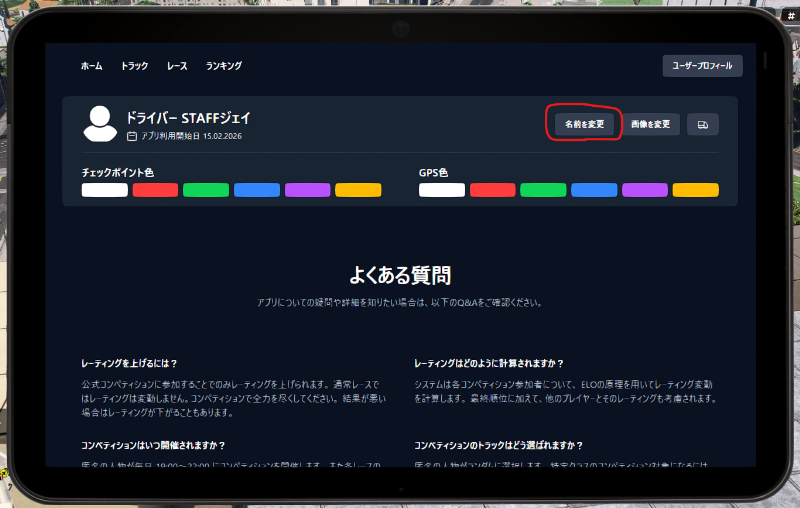Choose purple GPS color swatch
The height and width of the screenshot is (508, 800).
click(645, 190)
